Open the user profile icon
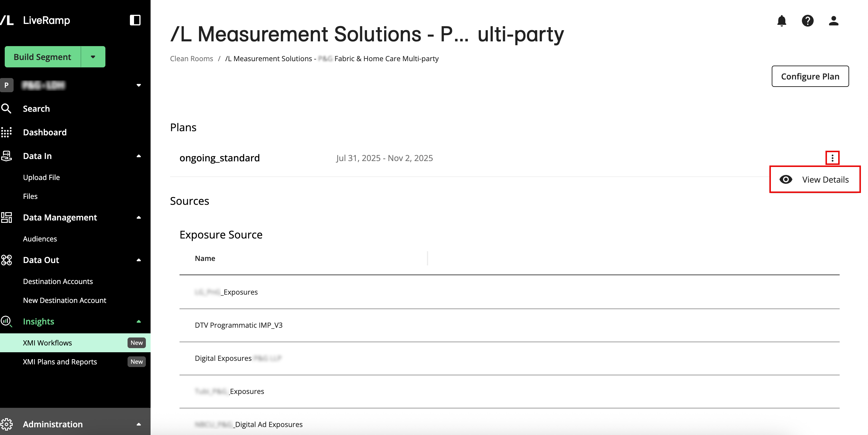 tap(833, 21)
